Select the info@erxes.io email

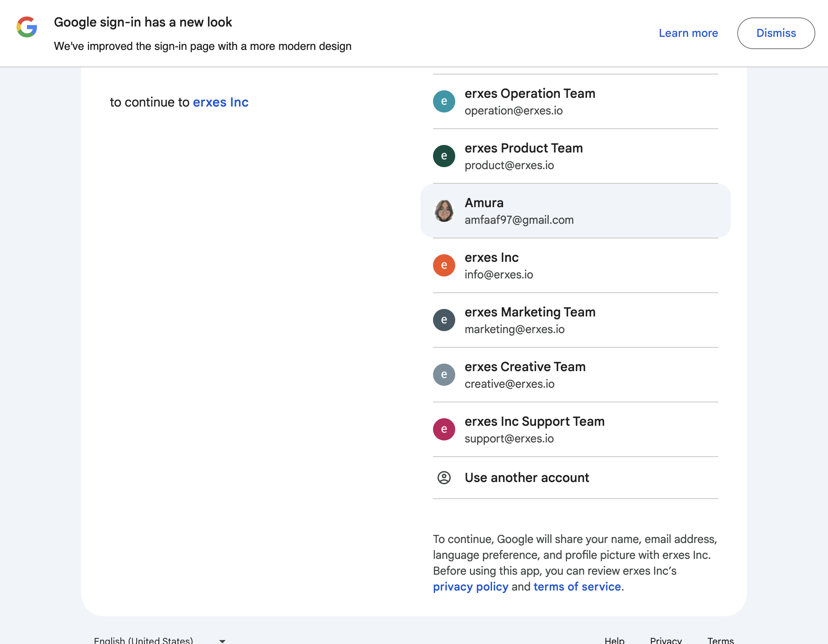(x=499, y=274)
